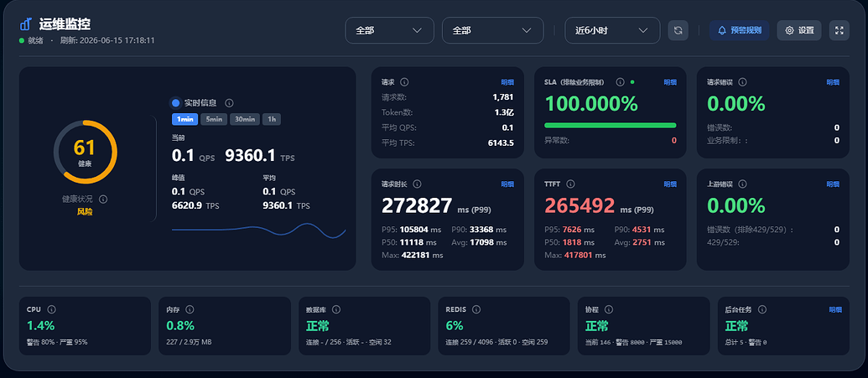Click the 异常数 value 0
Viewport: 868px width, 378px height.
pyautogui.click(x=673, y=141)
